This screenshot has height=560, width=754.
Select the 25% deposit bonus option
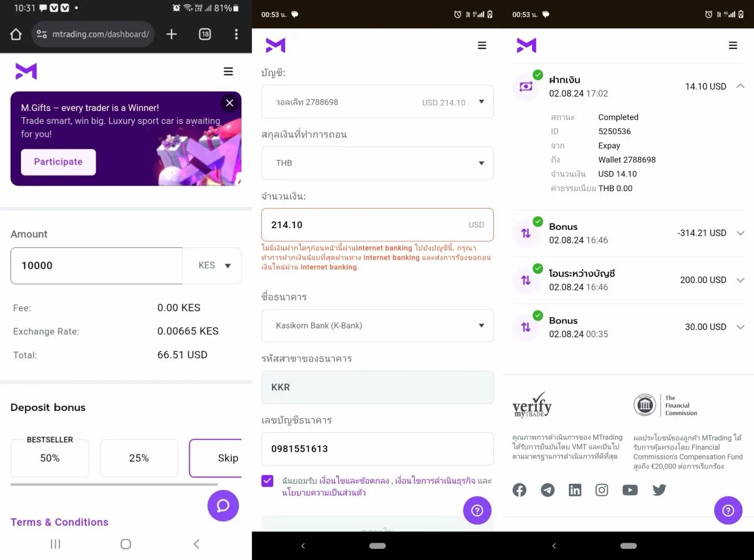(x=139, y=458)
